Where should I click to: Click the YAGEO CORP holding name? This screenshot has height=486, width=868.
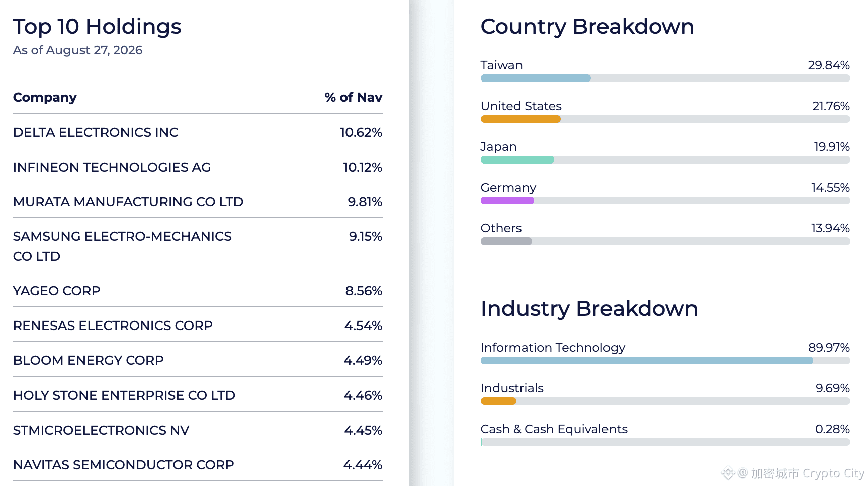click(x=57, y=291)
